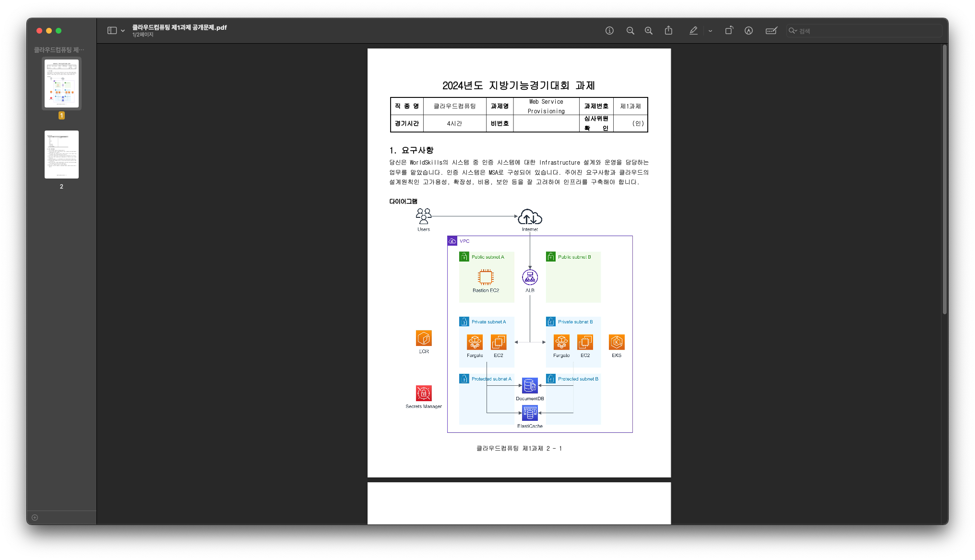The height and width of the screenshot is (560, 975).
Task: Click the vertical scrollbar handle
Action: coord(944,180)
